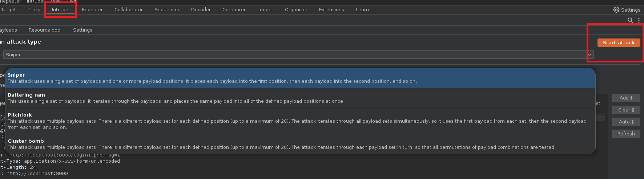Screen dimensions: 644x179
Task: Go to the Decoder tab
Action: coord(201,10)
